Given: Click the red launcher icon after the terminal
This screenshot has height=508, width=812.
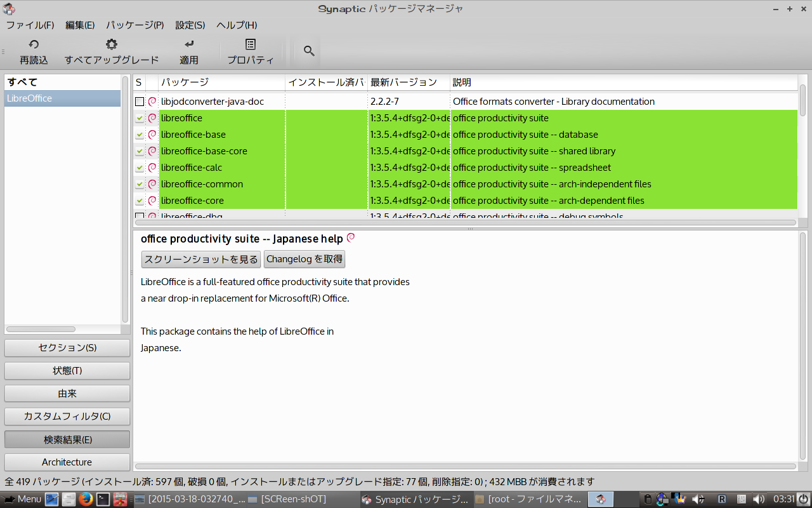Looking at the screenshot, I should point(120,499).
